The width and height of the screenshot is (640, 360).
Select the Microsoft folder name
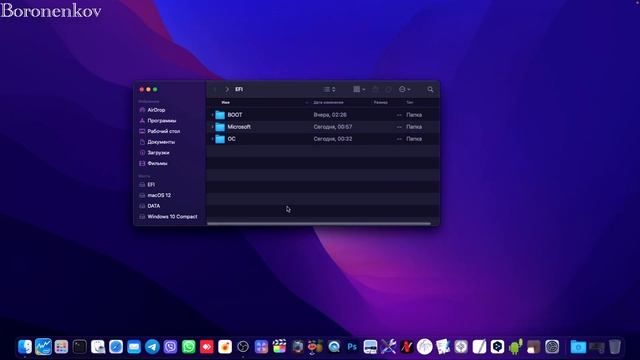pyautogui.click(x=239, y=127)
